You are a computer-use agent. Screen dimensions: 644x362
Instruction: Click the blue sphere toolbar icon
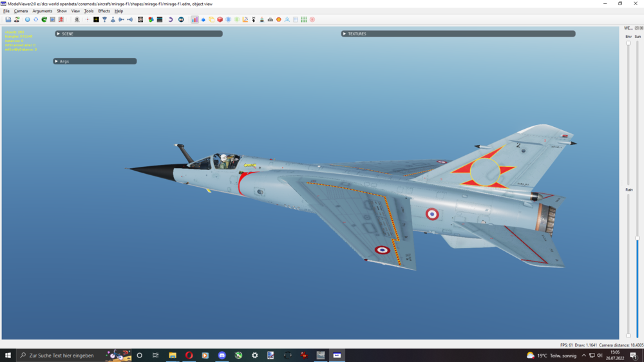tap(28, 19)
